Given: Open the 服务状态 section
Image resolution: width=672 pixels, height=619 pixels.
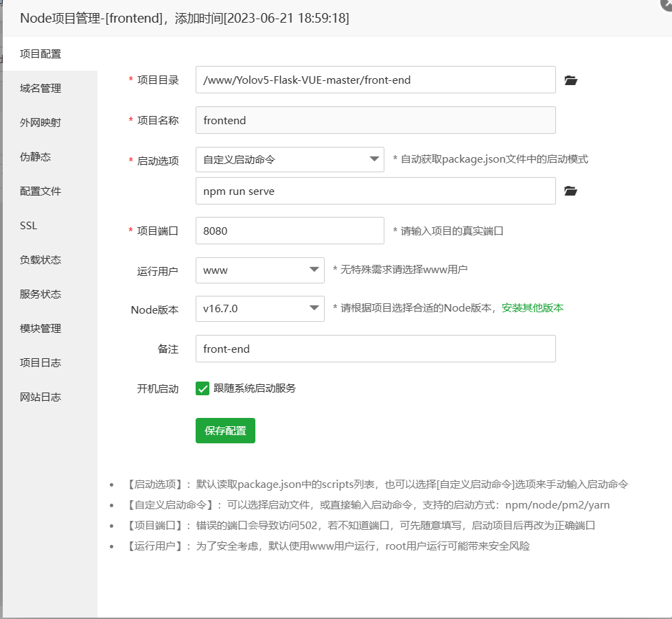Looking at the screenshot, I should (x=41, y=294).
